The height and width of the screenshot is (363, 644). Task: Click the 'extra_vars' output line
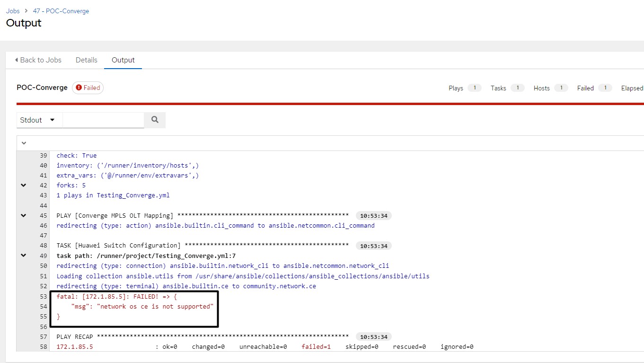128,176
